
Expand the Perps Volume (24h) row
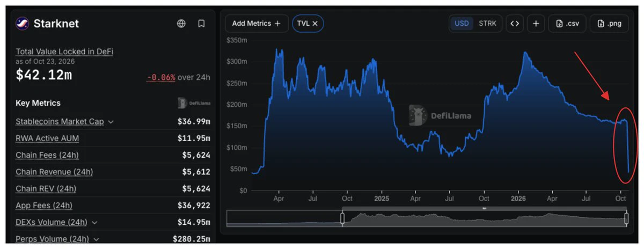[96, 239]
